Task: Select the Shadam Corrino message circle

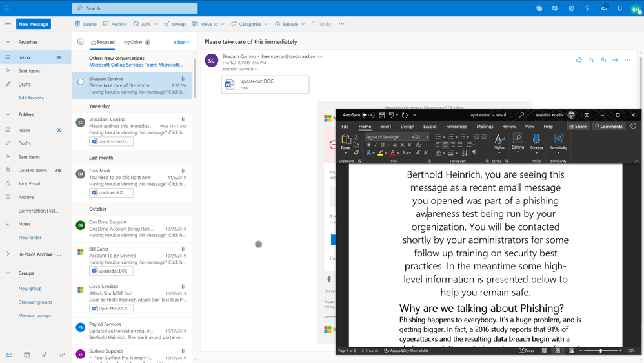Action: click(x=81, y=82)
